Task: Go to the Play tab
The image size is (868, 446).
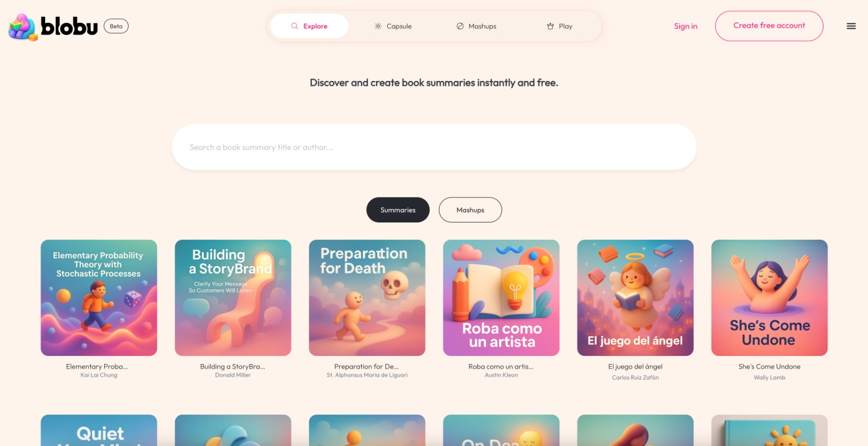Action: [x=559, y=26]
